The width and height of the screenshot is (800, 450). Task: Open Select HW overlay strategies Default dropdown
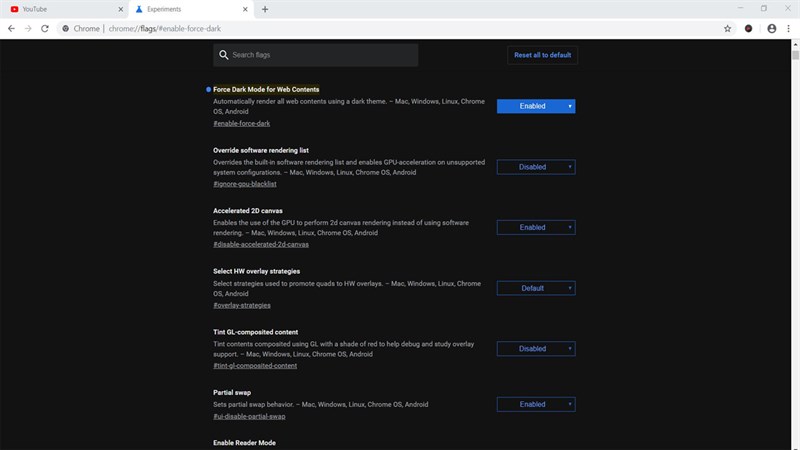tap(536, 288)
